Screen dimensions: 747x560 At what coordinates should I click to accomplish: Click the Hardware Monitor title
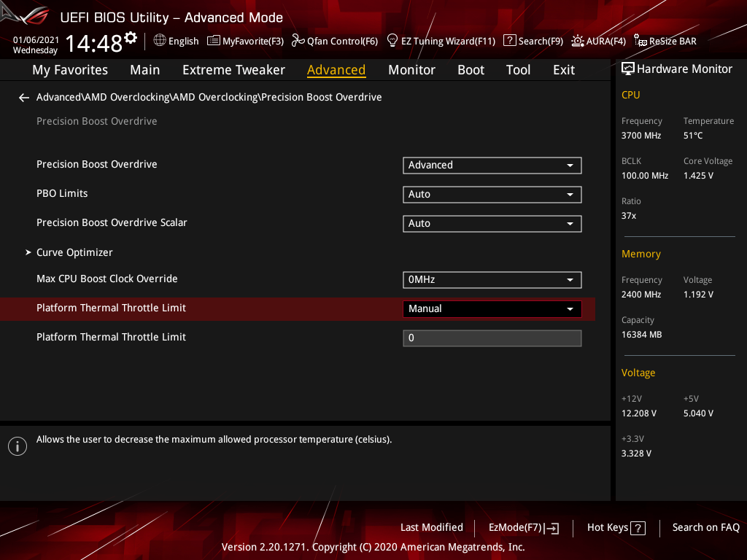click(684, 69)
